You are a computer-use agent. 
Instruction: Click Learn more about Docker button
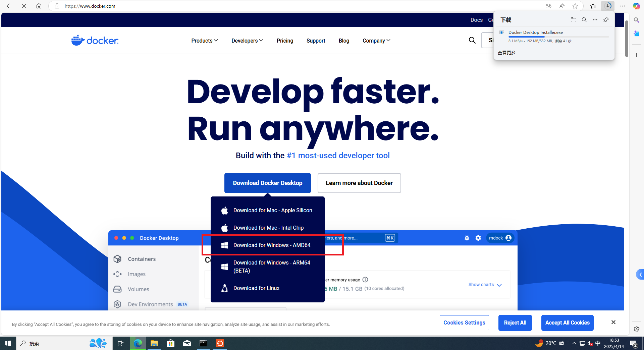point(359,183)
